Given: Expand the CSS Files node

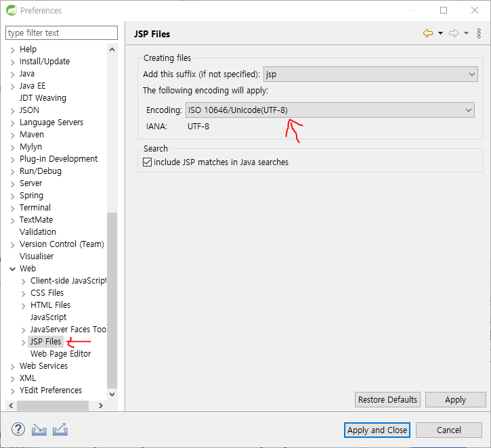Looking at the screenshot, I should pyautogui.click(x=24, y=294).
